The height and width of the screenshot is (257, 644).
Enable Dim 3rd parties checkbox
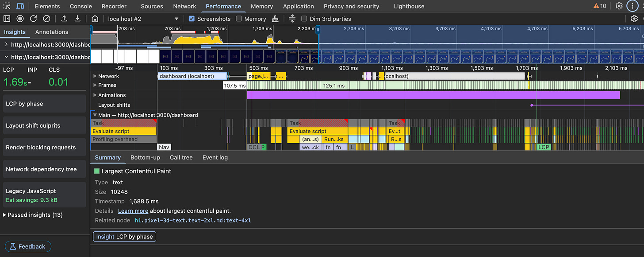point(304,19)
